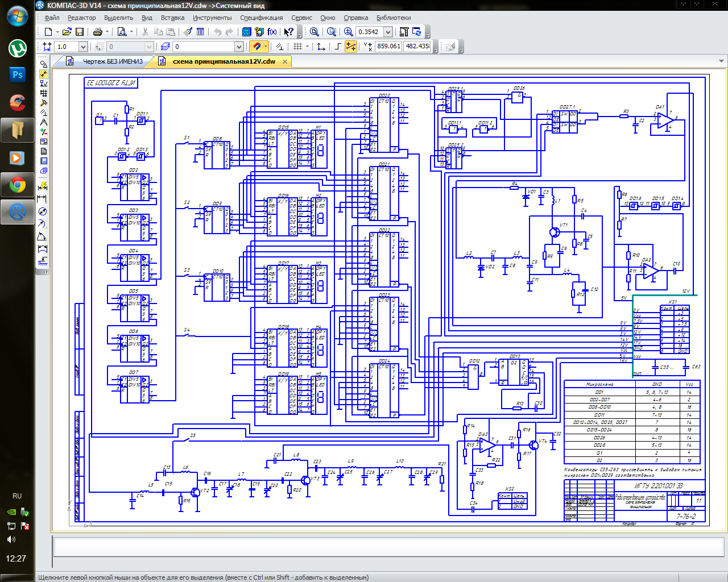Open the document tabs list arrow
Viewport: 728px width, 582px height.
point(722,61)
